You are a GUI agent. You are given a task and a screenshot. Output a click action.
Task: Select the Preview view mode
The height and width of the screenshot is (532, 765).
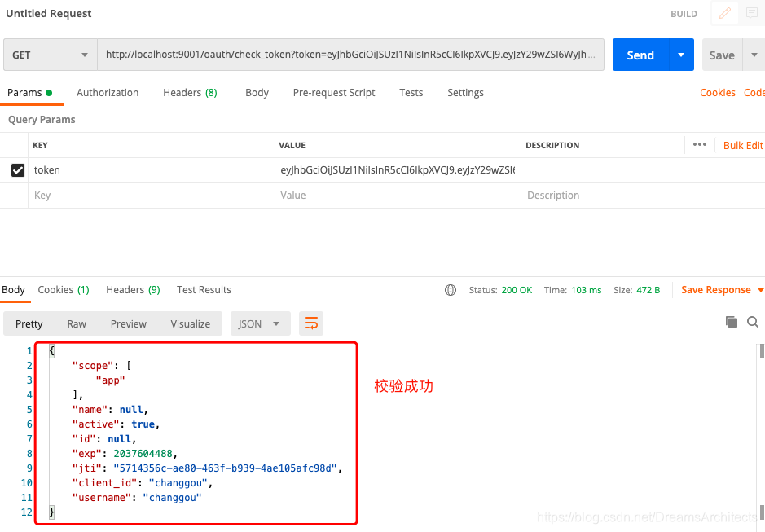point(128,323)
